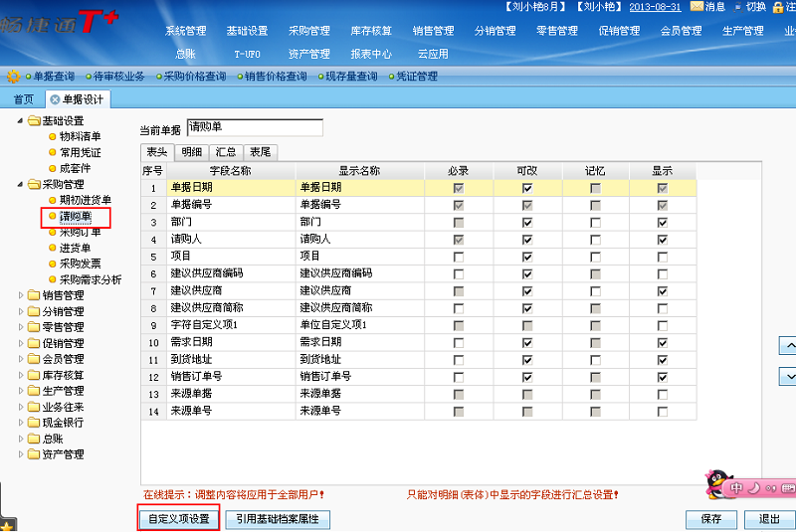Click the gear icon beside 单据查询 shortcut
The width and height of the screenshot is (796, 532).
(x=13, y=76)
